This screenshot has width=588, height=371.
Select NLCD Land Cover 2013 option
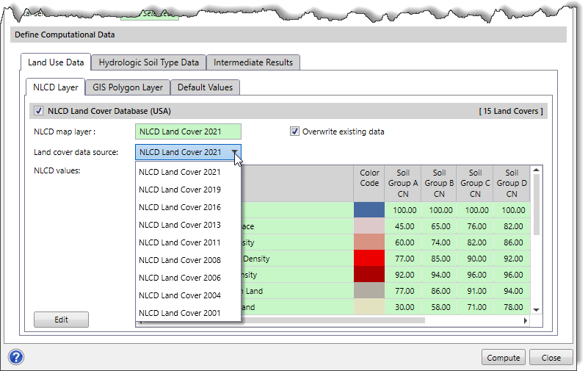click(x=188, y=225)
